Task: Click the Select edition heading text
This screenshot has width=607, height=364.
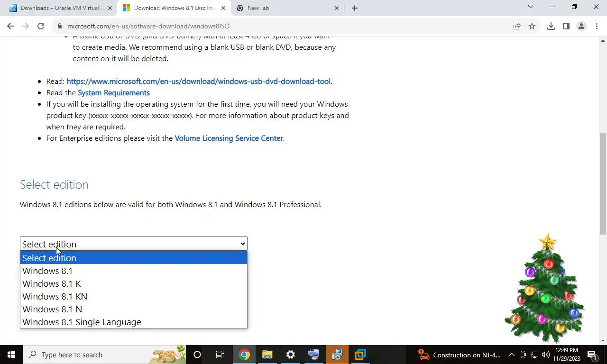Action: tap(54, 184)
